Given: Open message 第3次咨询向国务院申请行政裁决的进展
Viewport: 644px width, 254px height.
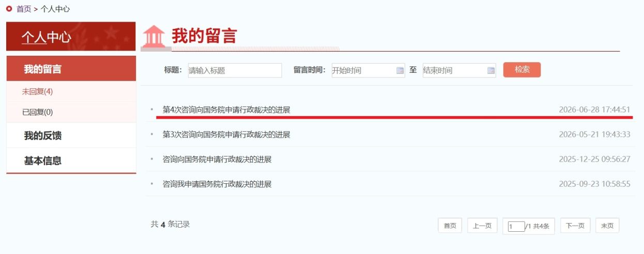Looking at the screenshot, I should (x=226, y=135).
